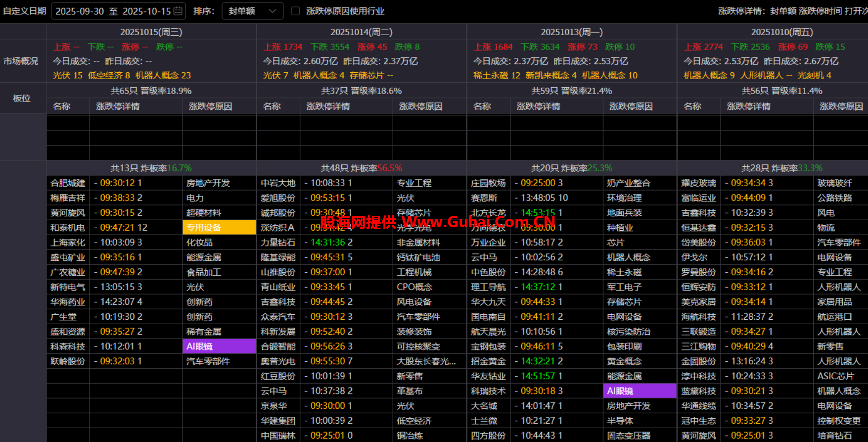
Task: Select the 20251013(周一) date column header
Action: [572, 32]
